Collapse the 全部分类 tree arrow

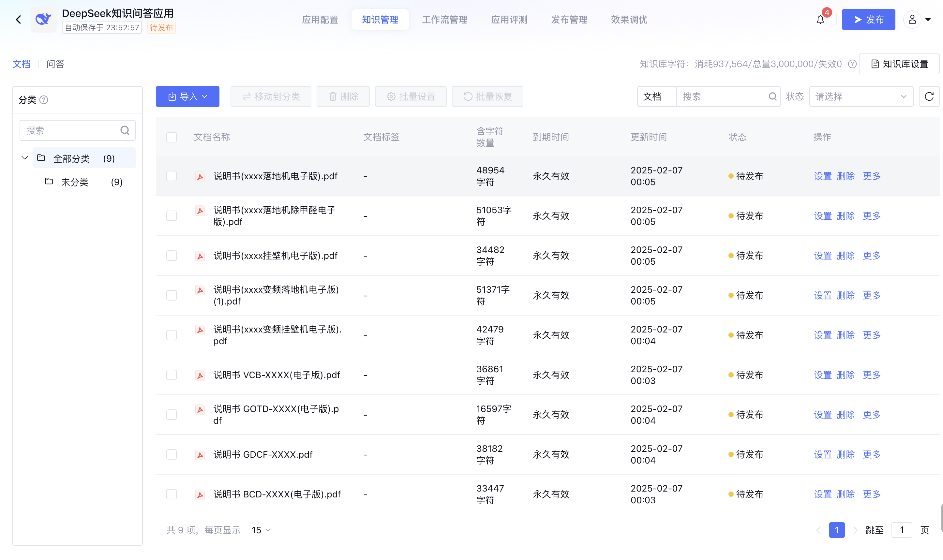tap(24, 158)
